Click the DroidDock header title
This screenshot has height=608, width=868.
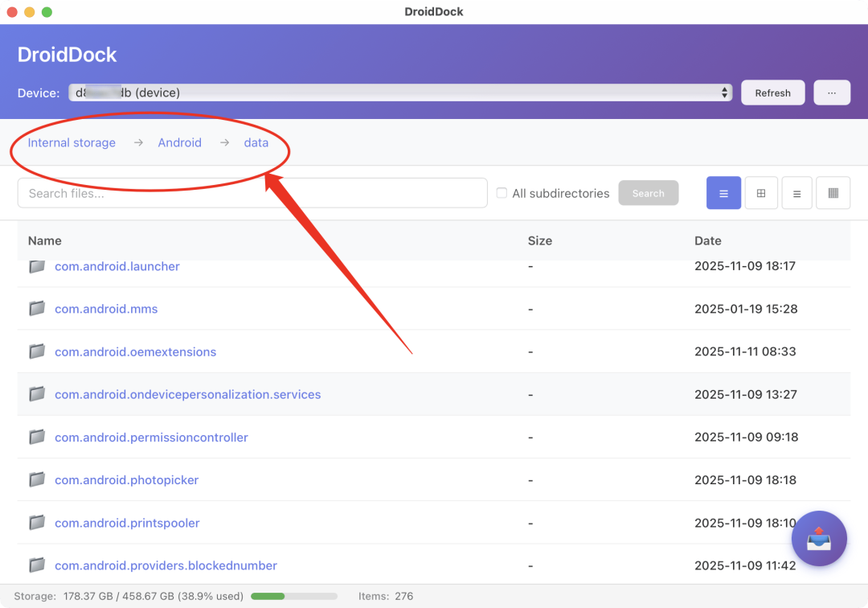click(67, 54)
